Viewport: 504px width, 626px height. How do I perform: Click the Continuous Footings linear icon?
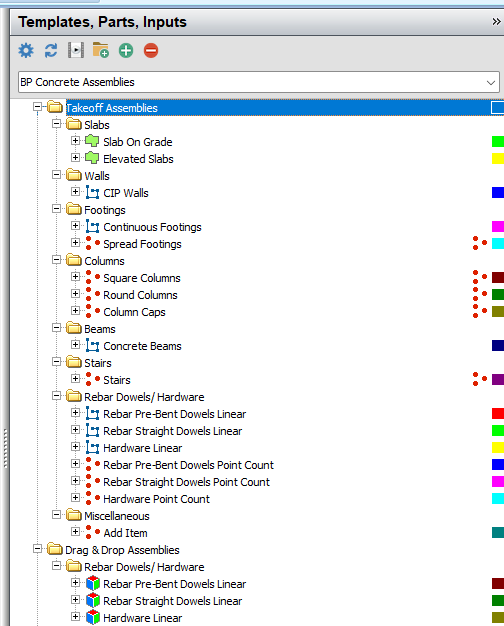coord(92,226)
